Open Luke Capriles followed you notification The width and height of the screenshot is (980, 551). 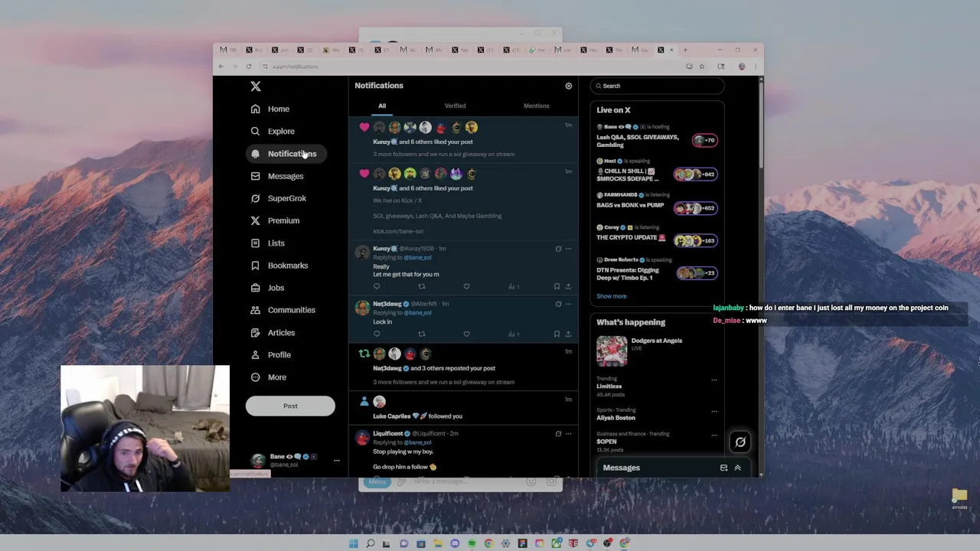pos(463,409)
